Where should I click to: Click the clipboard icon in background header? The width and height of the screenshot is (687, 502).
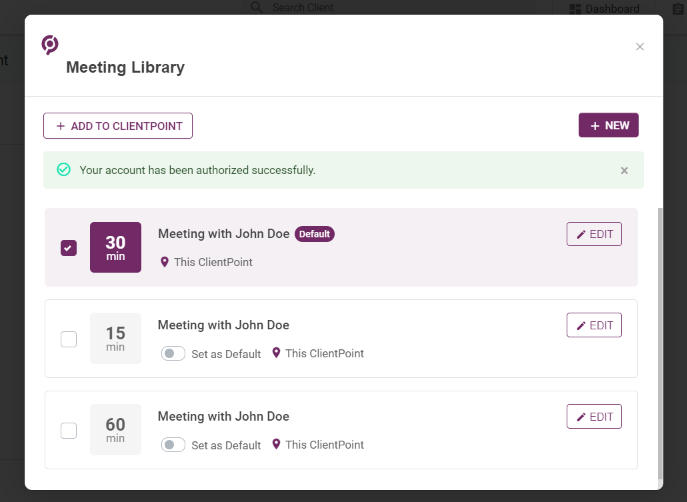(678, 9)
